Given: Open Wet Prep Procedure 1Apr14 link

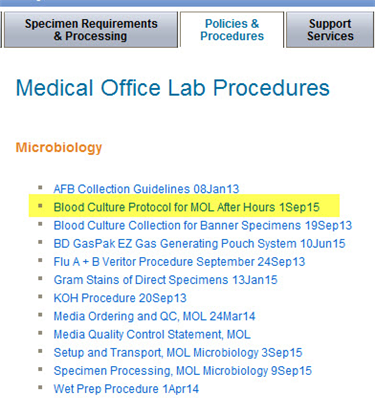Looking at the screenshot, I should tap(126, 389).
